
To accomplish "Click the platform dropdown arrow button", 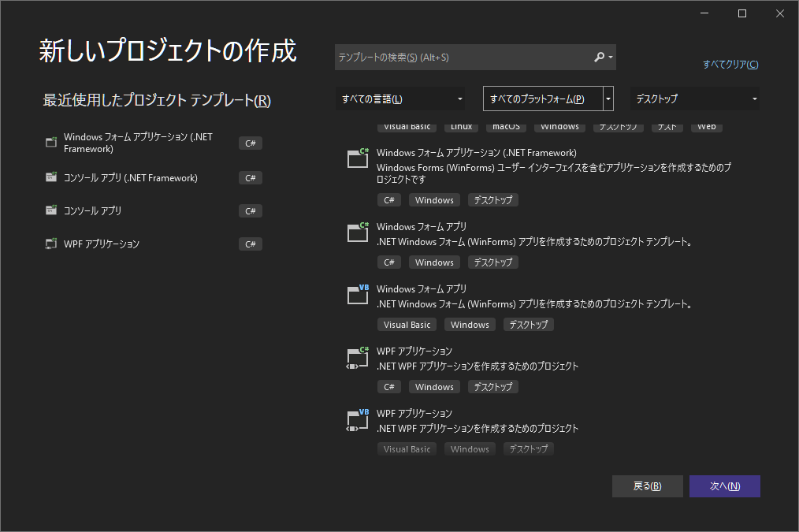I will click(608, 99).
